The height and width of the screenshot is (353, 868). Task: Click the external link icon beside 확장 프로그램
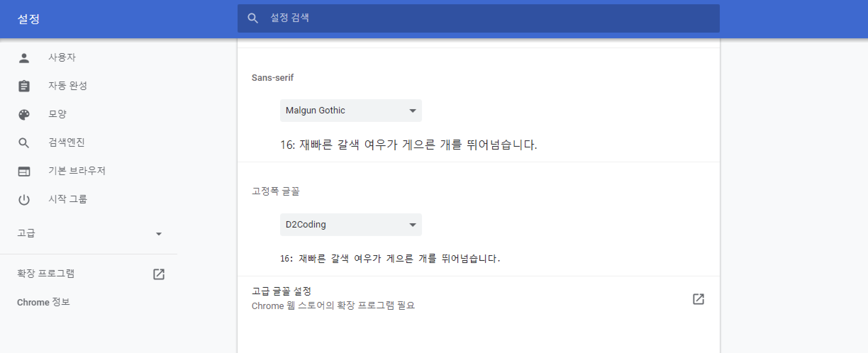(158, 274)
